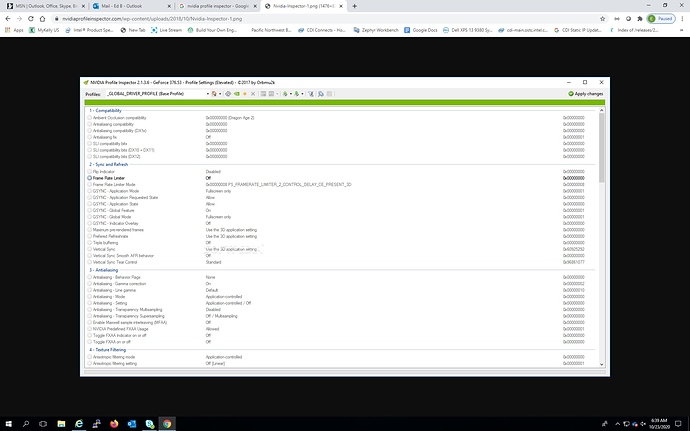Open a new browser tab with plus button
This screenshot has height=431, width=690.
point(355,6)
